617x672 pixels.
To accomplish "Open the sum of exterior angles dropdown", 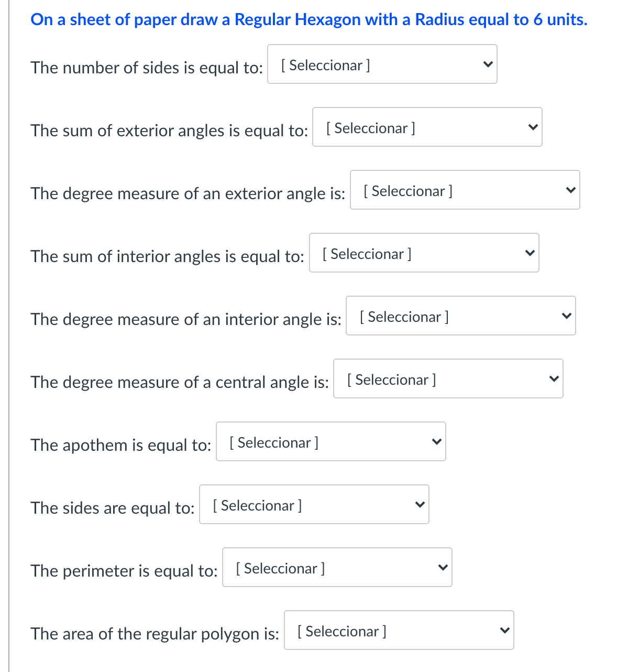I will click(427, 127).
